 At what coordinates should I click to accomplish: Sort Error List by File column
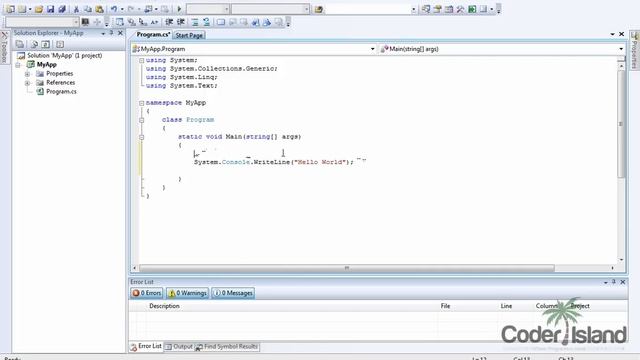pyautogui.click(x=445, y=306)
